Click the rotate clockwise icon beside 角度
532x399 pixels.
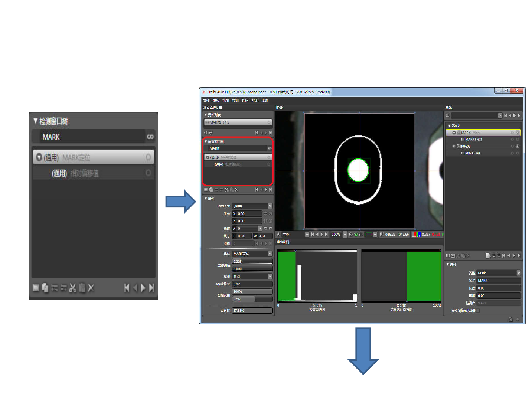tap(270, 228)
